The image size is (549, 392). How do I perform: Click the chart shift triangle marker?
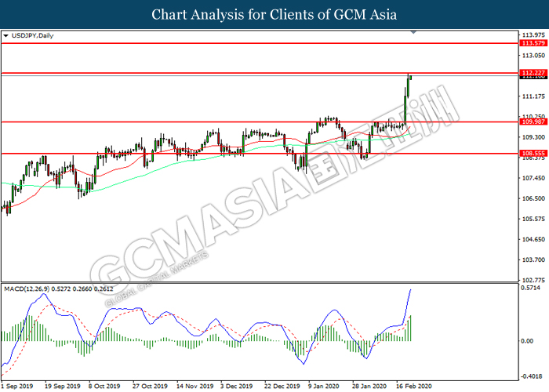(413, 32)
